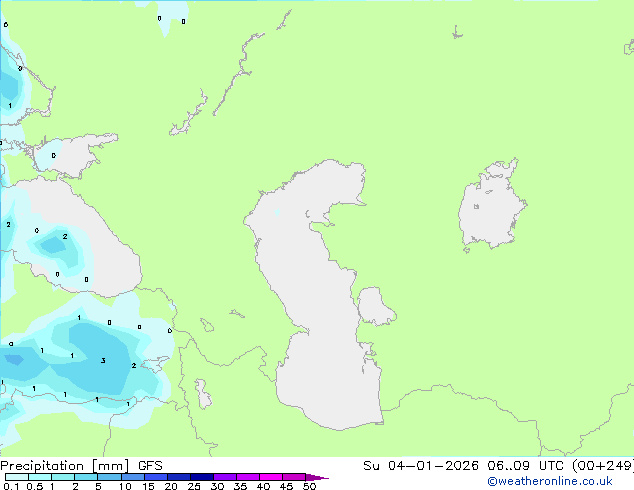
Task: Click the over-50 mm arrow tip of legend
Action: pyautogui.click(x=317, y=477)
